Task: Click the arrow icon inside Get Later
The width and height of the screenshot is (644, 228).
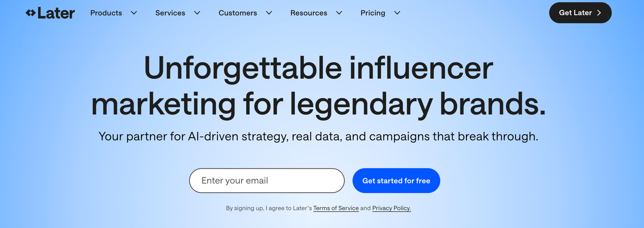Action: click(599, 13)
